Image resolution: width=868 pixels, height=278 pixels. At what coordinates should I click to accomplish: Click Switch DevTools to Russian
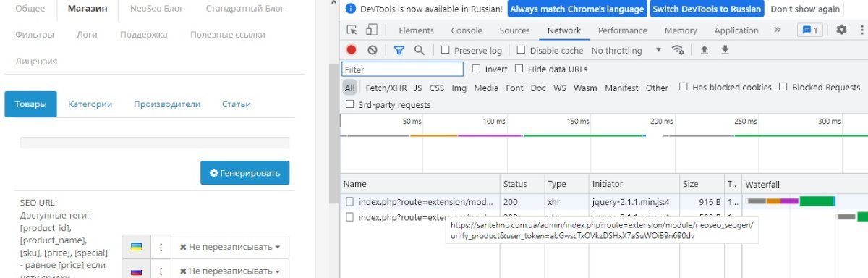coord(707,9)
